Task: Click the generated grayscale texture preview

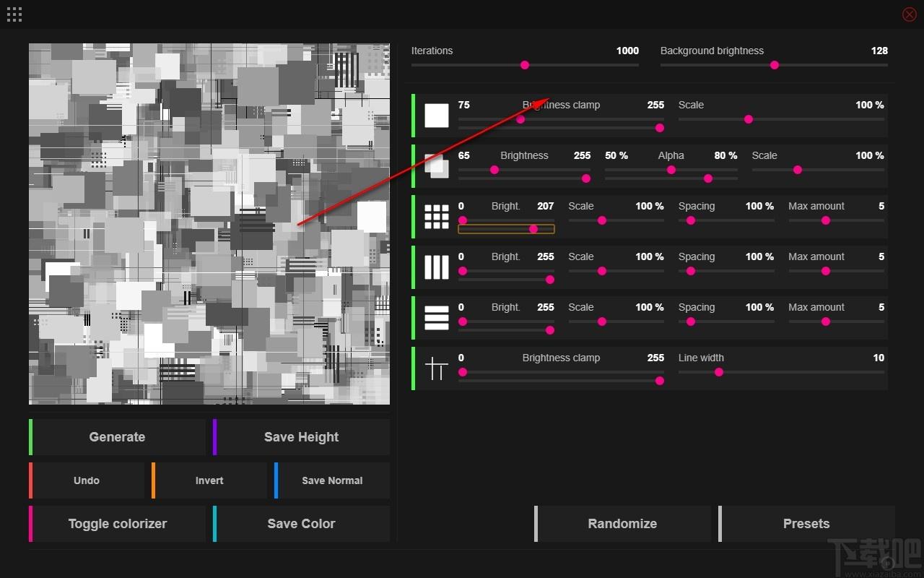Action: coord(209,224)
